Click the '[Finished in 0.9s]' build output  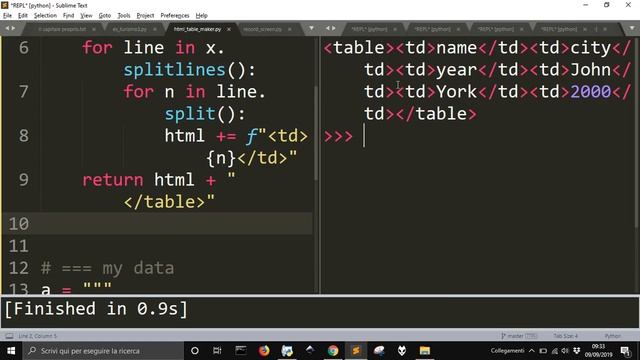click(x=96, y=309)
